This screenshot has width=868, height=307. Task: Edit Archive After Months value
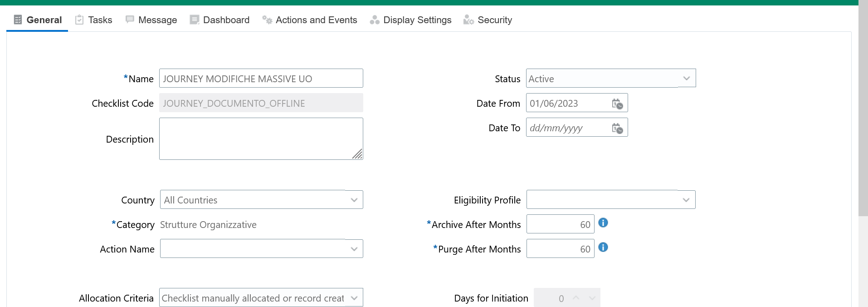(x=561, y=224)
